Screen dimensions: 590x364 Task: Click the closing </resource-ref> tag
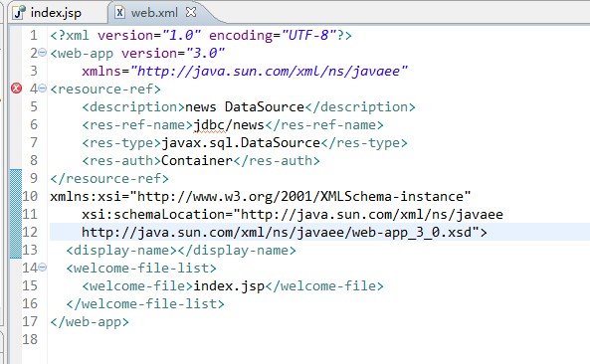109,178
